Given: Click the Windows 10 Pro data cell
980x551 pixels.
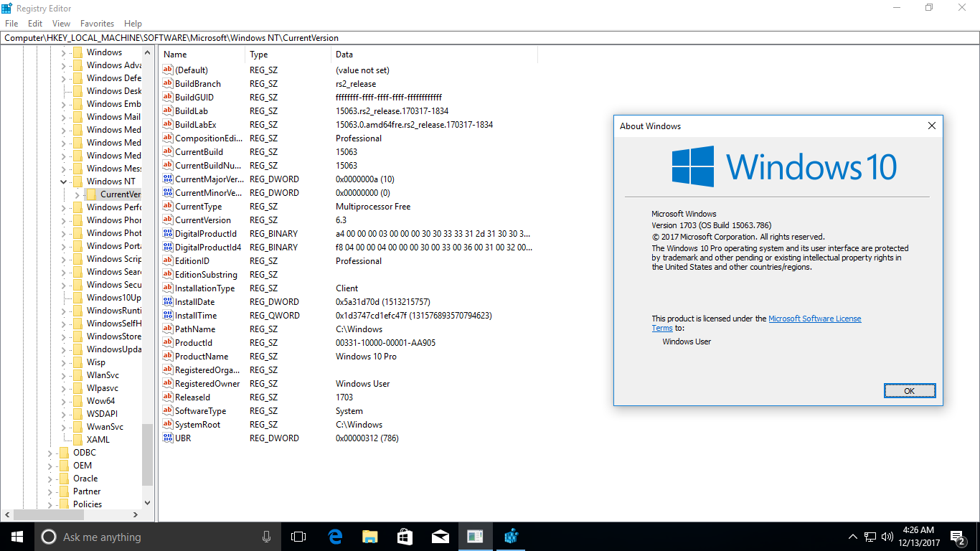Looking at the screenshot, I should coord(366,357).
